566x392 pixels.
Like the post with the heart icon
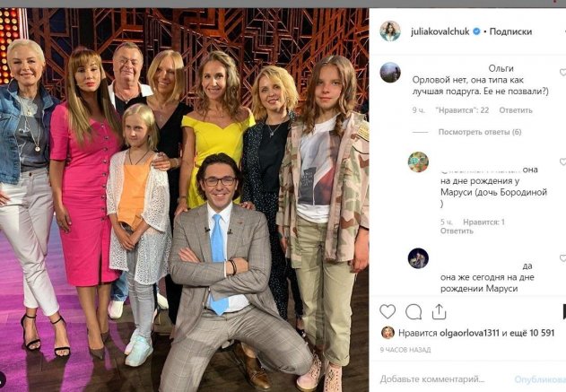(x=387, y=311)
